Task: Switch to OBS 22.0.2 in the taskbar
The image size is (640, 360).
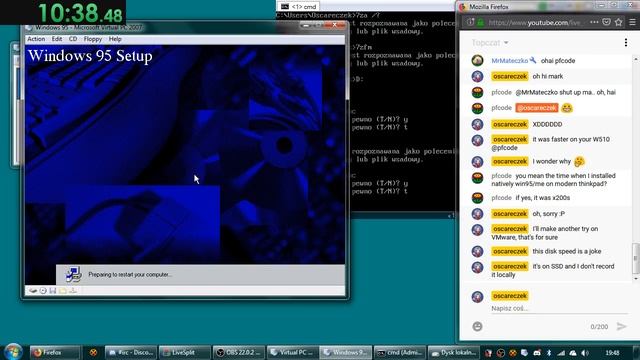Action: pyautogui.click(x=238, y=352)
